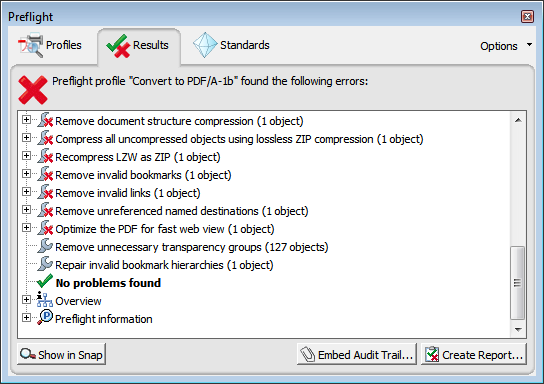
Task: Click the Create Report button
Action: pos(474,354)
